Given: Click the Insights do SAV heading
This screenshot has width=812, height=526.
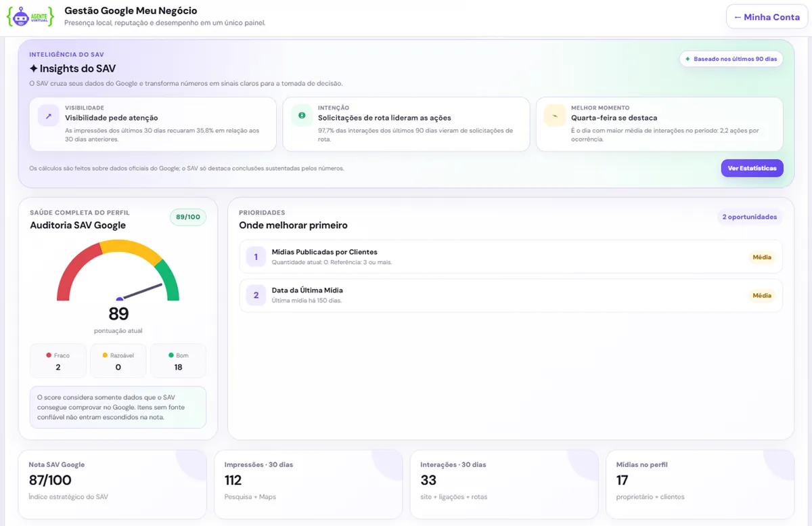Looking at the screenshot, I should point(72,68).
